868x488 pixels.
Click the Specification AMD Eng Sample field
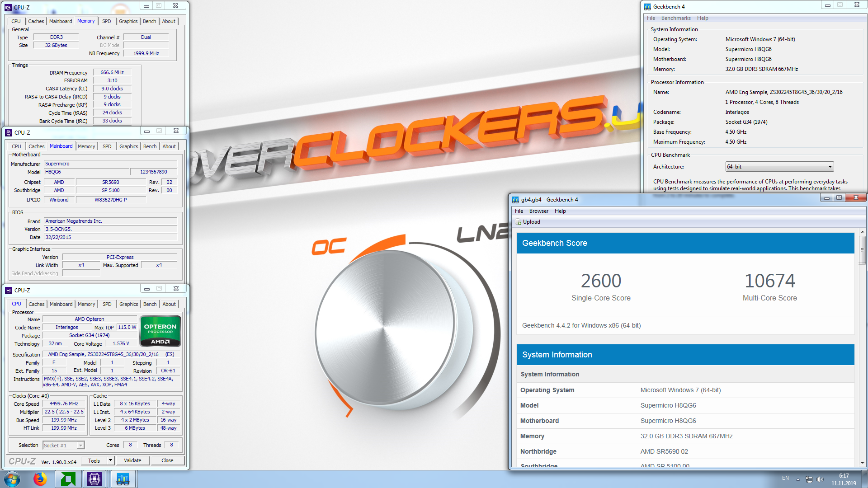click(111, 355)
